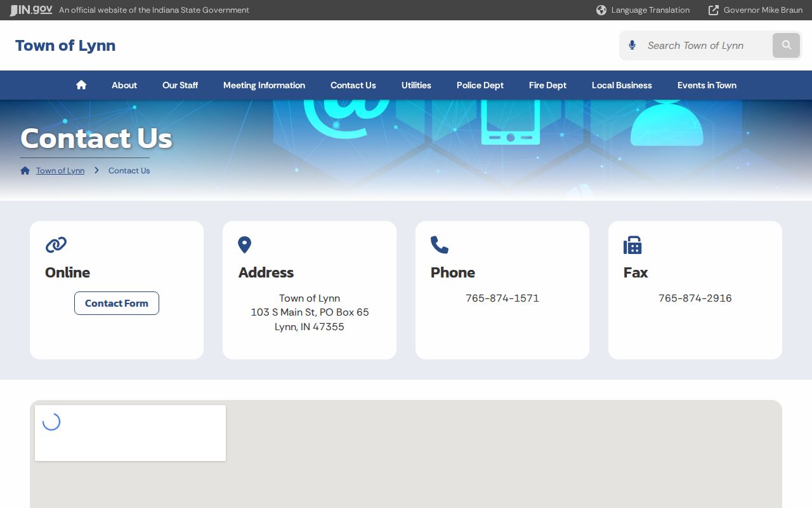Click the globe Language Translation icon

tap(601, 10)
